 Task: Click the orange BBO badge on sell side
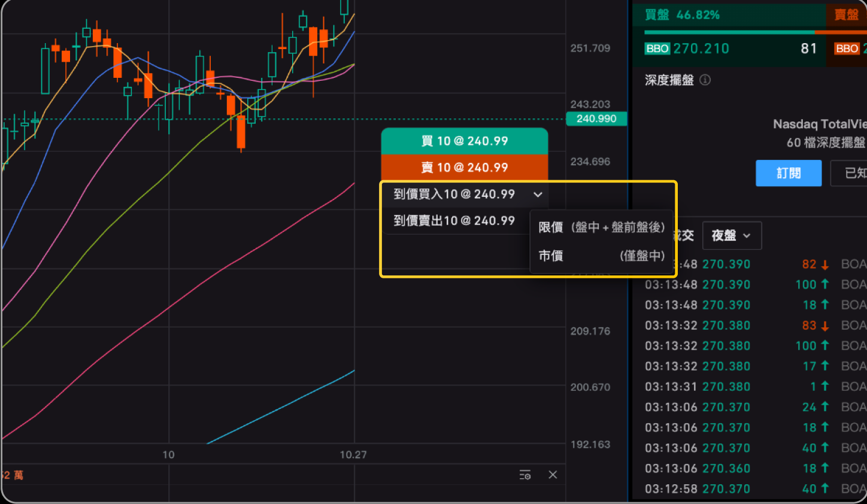tap(847, 48)
